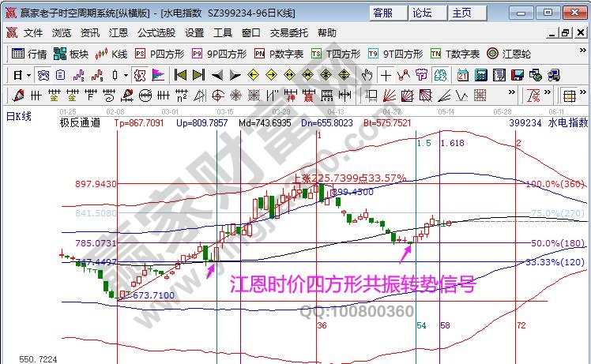Image resolution: width=591 pixels, height=364 pixels.
Task: Jump to first bar with skip-to-start arrow
Action: click(180, 75)
